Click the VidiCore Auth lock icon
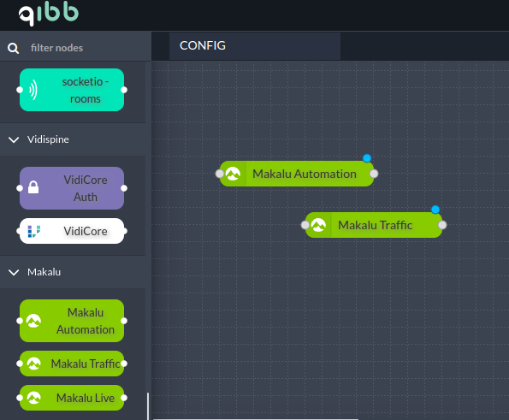Viewport: 509px width, 420px height. point(33,187)
